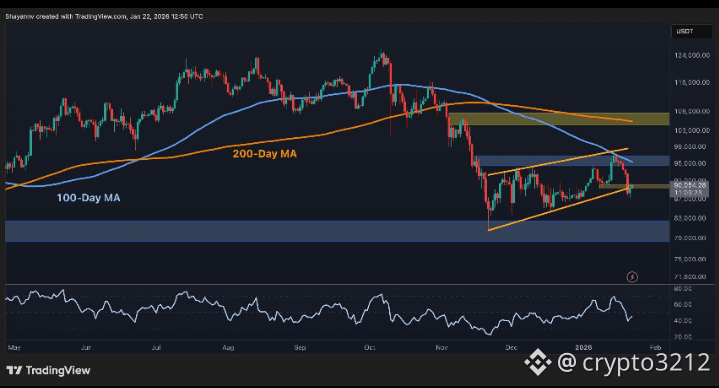Click the Aug label on time axis
The image size is (719, 388).
228,348
